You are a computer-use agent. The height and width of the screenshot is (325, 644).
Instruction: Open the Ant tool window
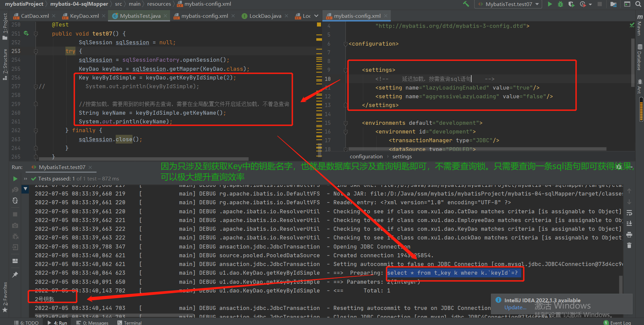pyautogui.click(x=640, y=86)
